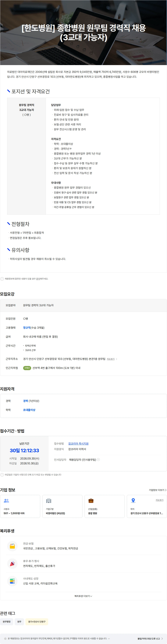Click 탄력근무제 working hours item
This screenshot has height=644, width=167.
click(30, 346)
